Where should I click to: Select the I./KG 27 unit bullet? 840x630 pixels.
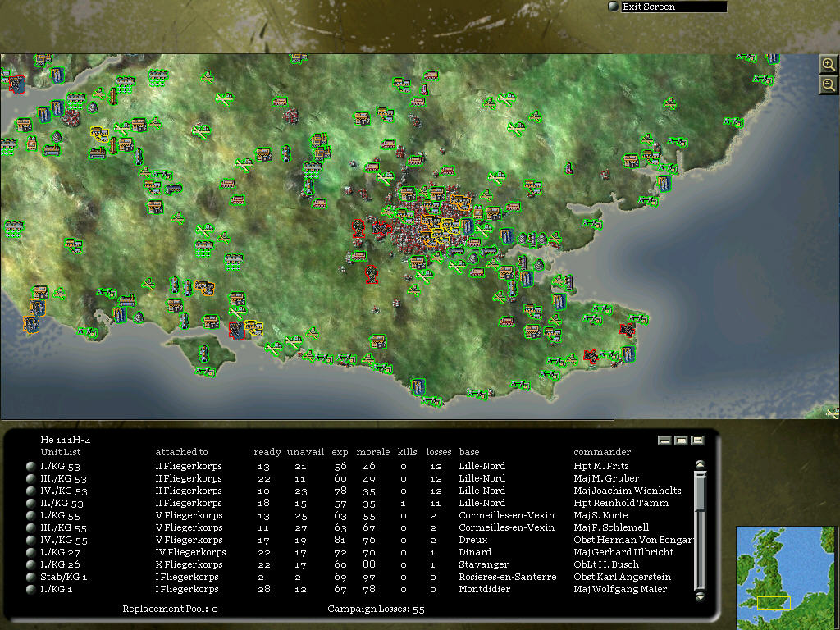click(x=31, y=552)
